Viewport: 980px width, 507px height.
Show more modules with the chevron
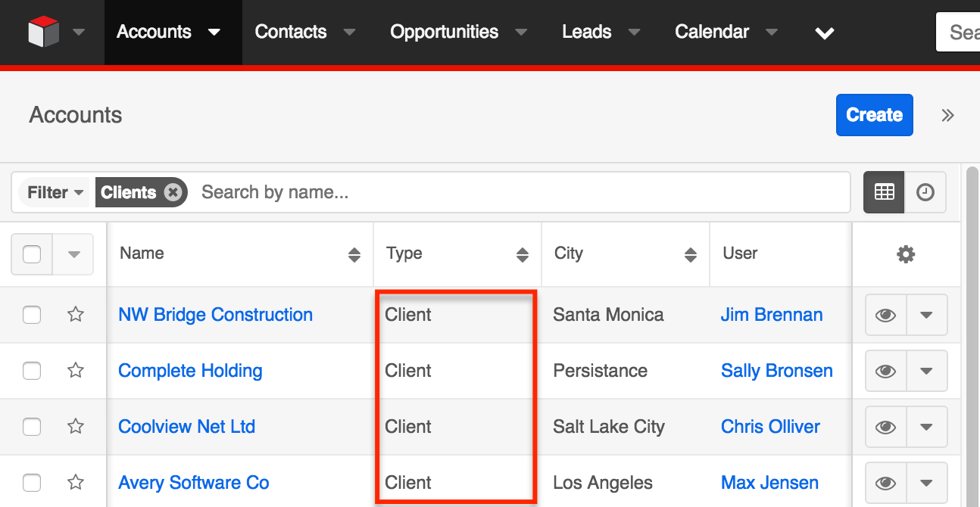[x=825, y=33]
